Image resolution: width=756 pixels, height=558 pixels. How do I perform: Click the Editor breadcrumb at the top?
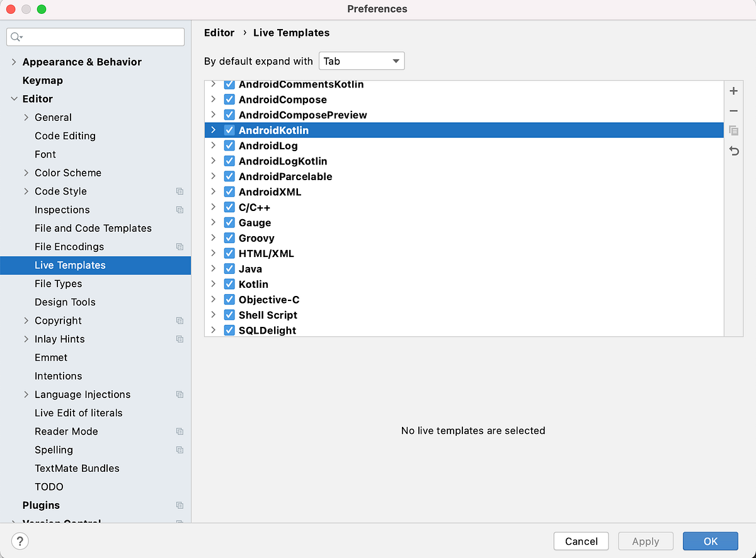pos(219,33)
